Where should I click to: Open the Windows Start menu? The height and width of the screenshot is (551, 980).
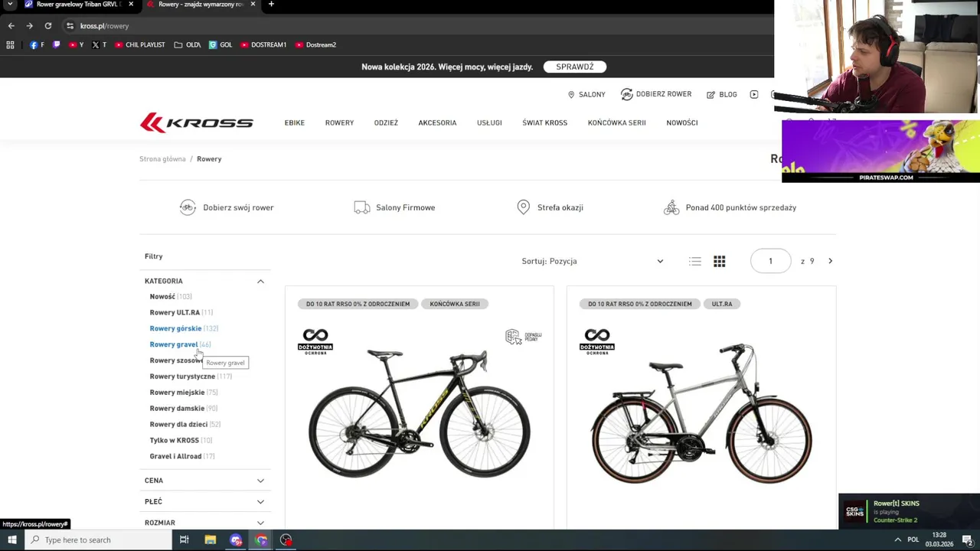click(x=11, y=540)
